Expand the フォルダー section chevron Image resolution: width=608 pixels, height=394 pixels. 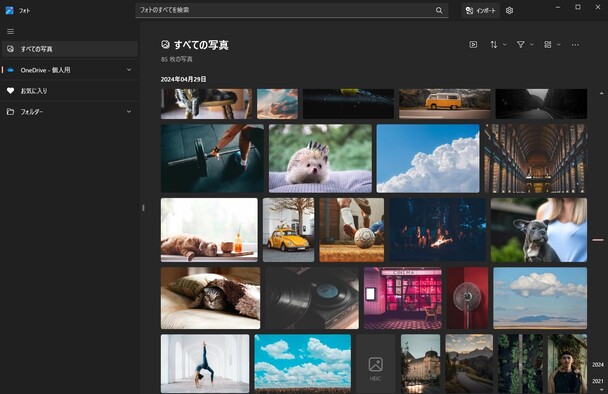[x=129, y=112]
